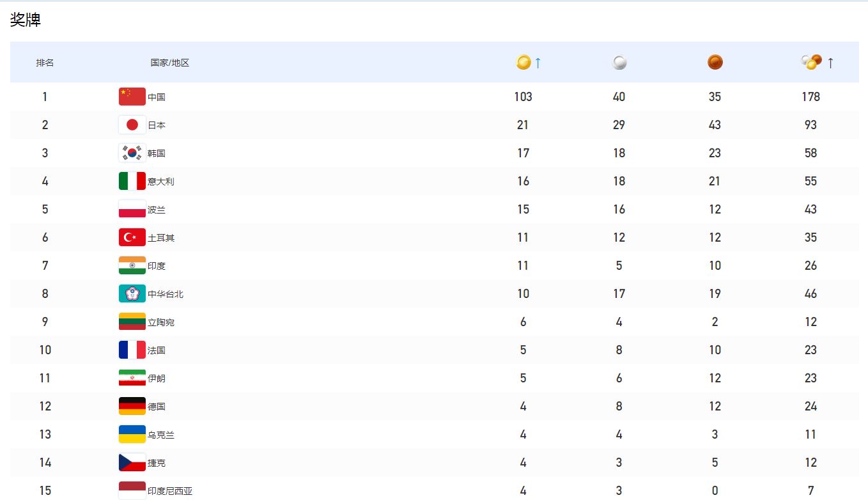
Task: Click the Turkey flag icon
Action: (x=132, y=237)
